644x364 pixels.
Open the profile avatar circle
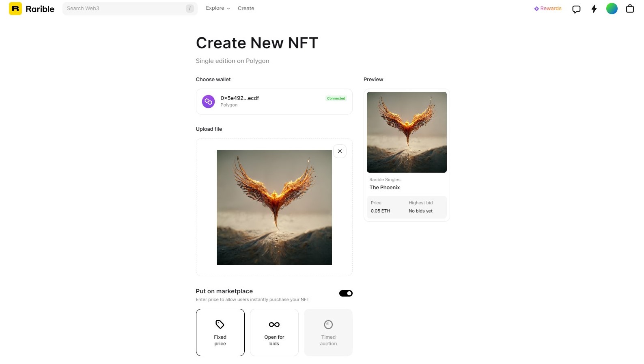point(612,9)
